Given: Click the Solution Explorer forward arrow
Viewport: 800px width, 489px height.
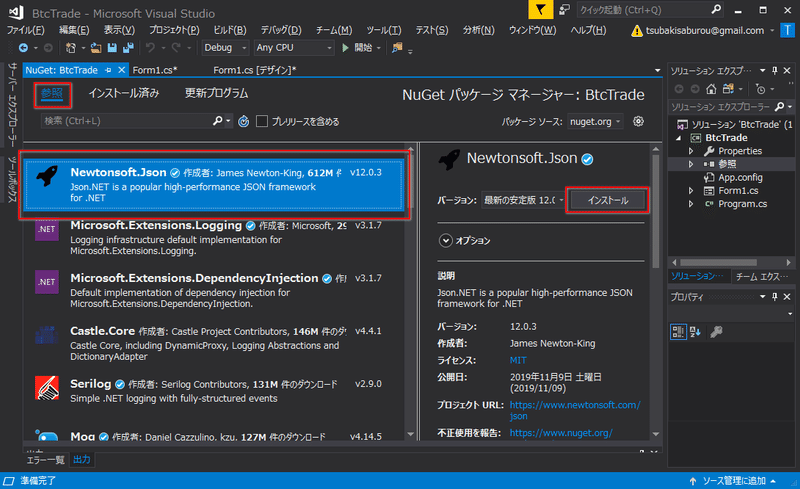Looking at the screenshot, I should 695,89.
